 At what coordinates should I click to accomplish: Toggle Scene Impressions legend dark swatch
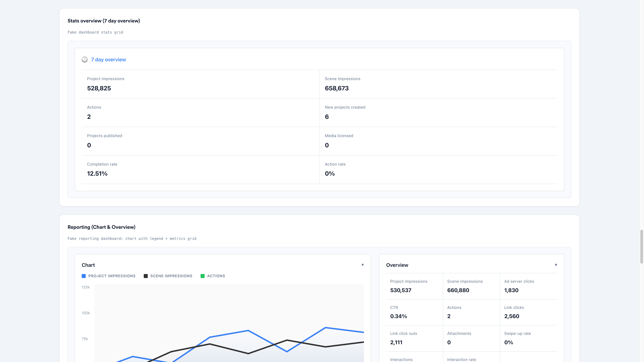[x=146, y=276]
